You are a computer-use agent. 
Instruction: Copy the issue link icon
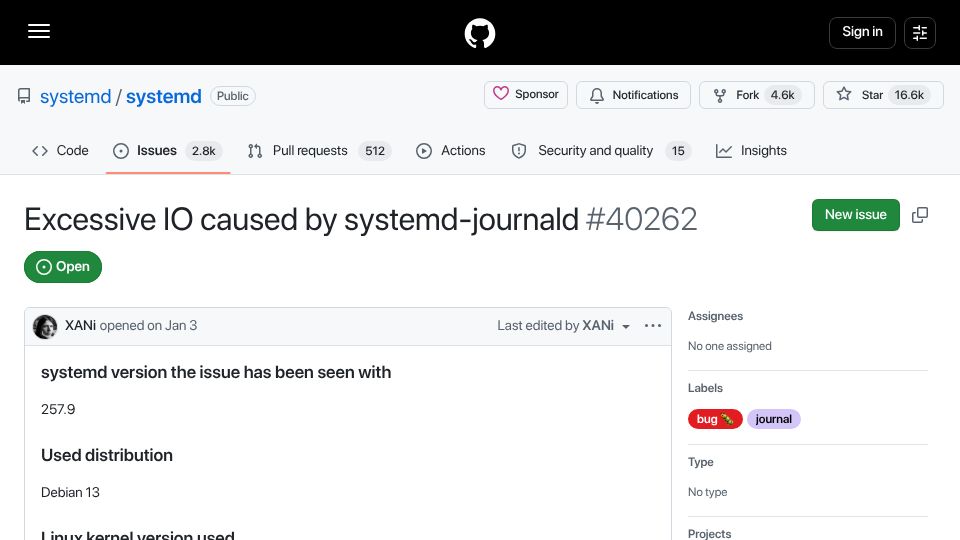tap(920, 215)
